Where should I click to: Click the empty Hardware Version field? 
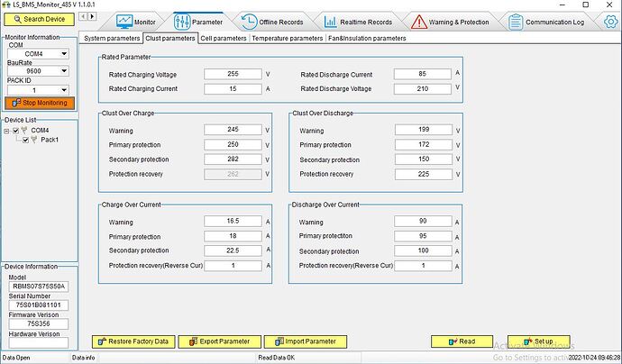39,342
